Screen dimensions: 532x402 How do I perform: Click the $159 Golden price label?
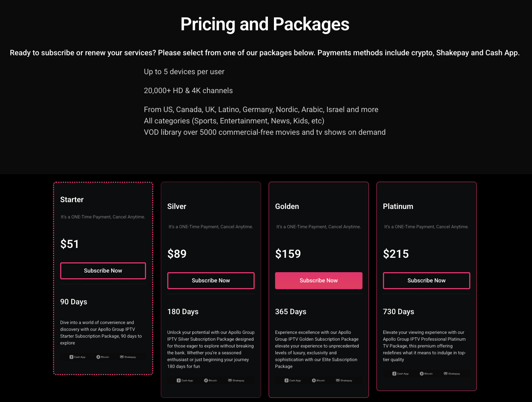(288, 254)
